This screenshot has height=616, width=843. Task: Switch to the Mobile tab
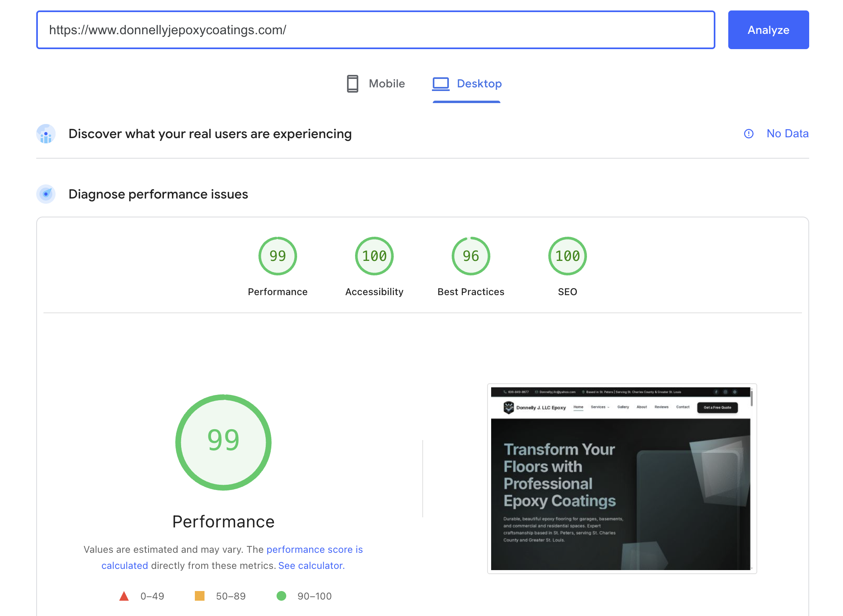coord(375,84)
